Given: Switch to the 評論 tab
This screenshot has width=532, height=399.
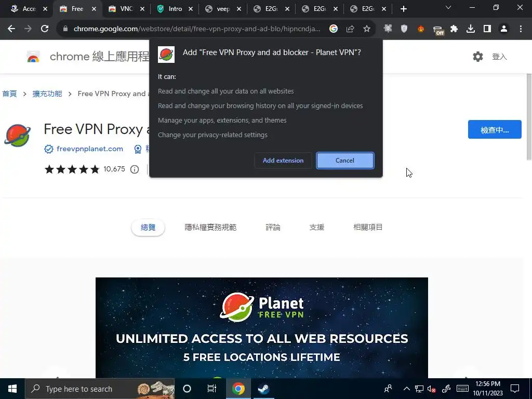Looking at the screenshot, I should click(x=273, y=227).
